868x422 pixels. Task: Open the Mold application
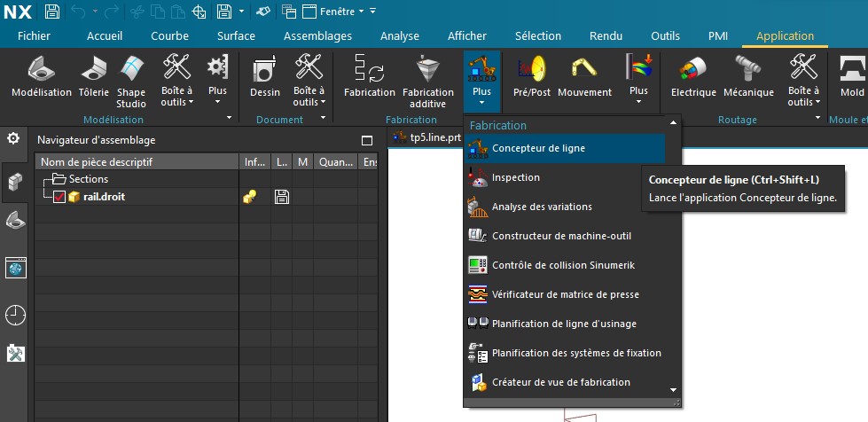(853, 77)
